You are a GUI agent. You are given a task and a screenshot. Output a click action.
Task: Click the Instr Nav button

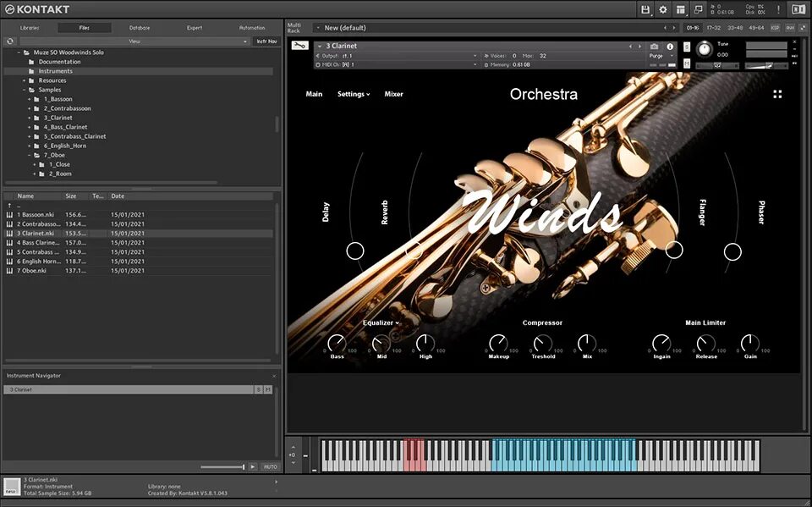(x=266, y=41)
